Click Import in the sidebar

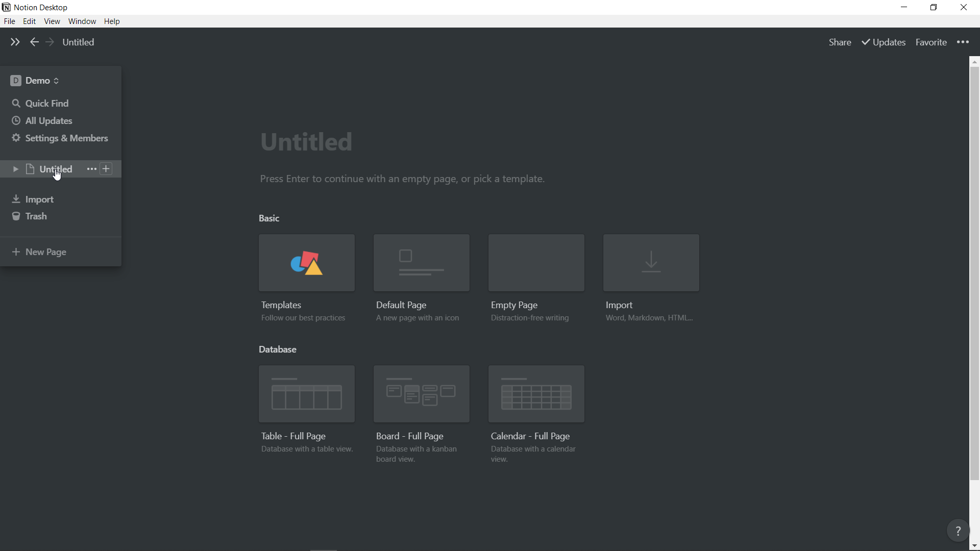click(61, 199)
